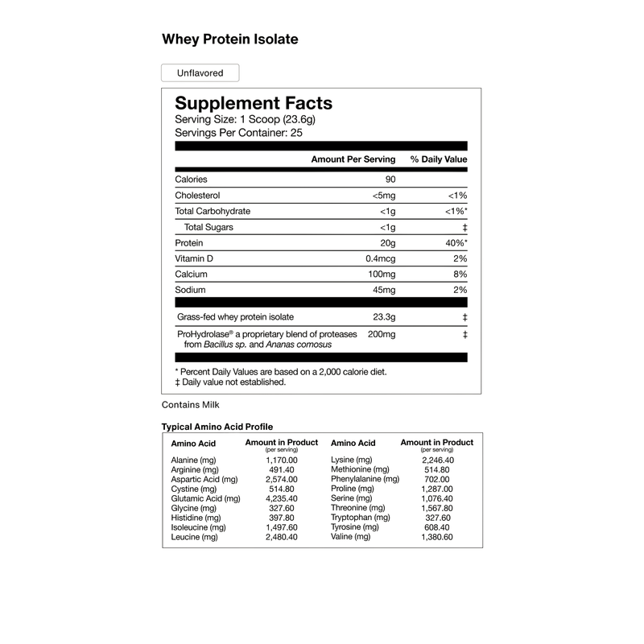Click the 45mg Sodium amount

click(385, 290)
